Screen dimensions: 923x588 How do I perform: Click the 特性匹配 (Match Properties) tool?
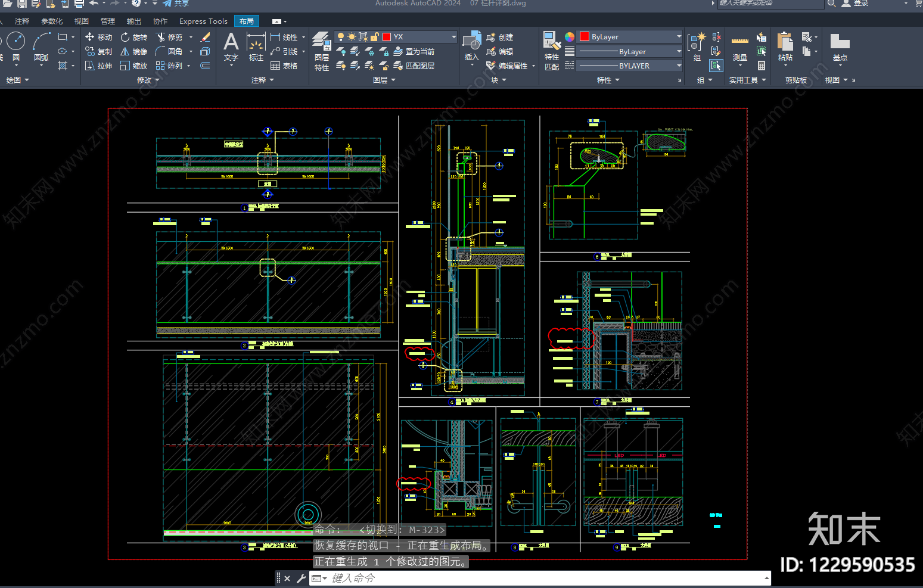pos(552,51)
